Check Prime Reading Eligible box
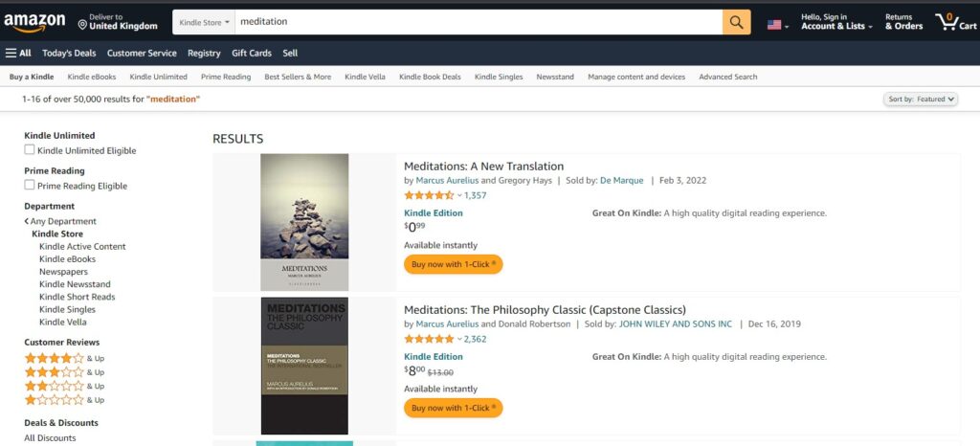 30,185
